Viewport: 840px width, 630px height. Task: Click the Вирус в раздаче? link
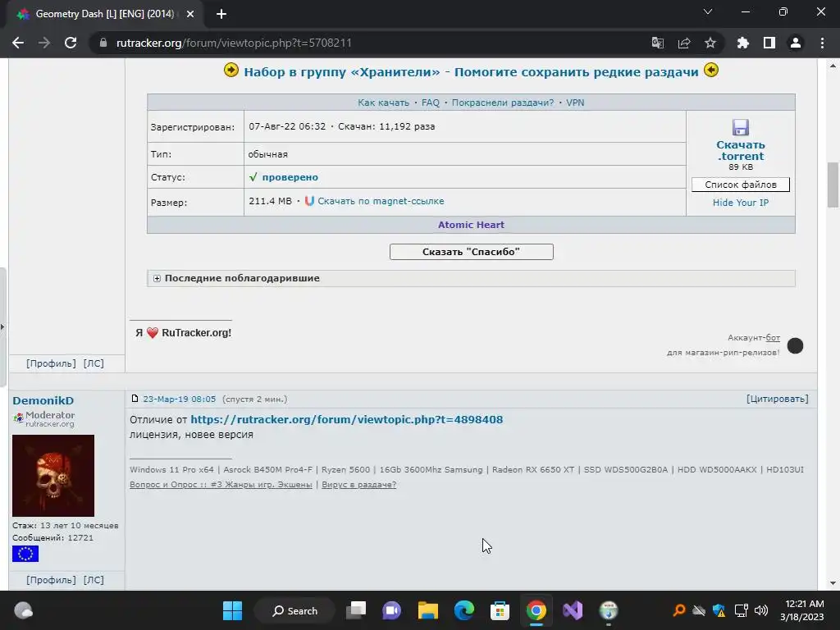359,484
